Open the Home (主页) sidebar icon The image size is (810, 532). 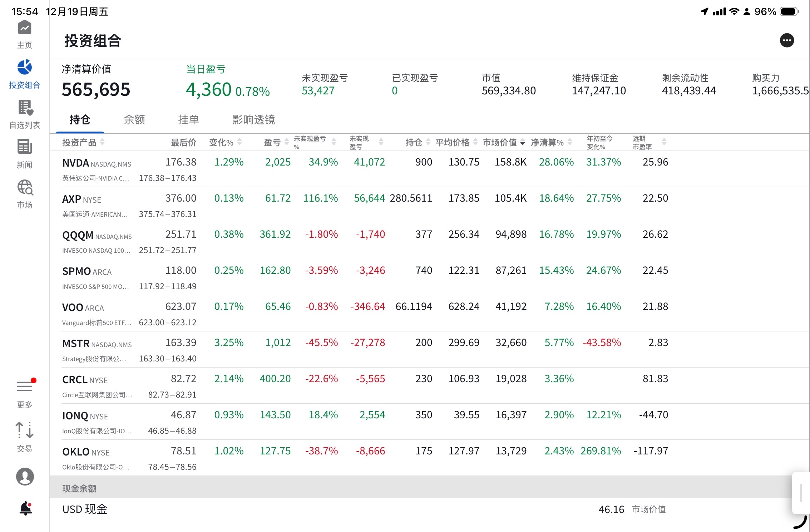(25, 28)
